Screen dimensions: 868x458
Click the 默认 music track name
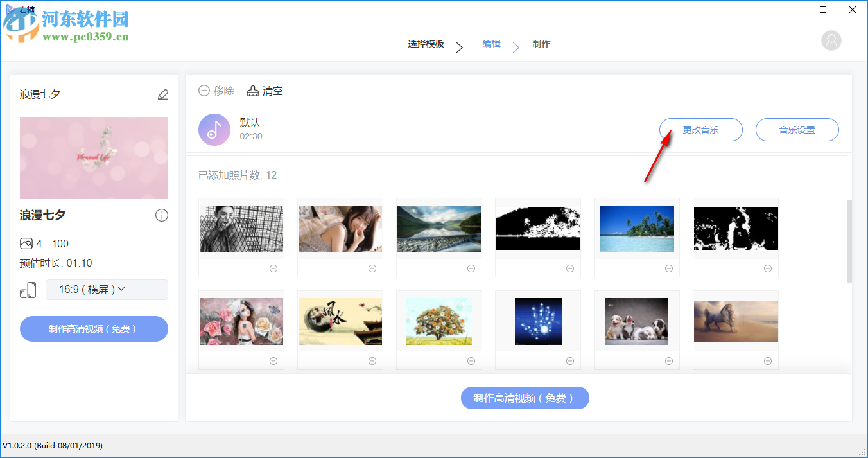pos(250,123)
